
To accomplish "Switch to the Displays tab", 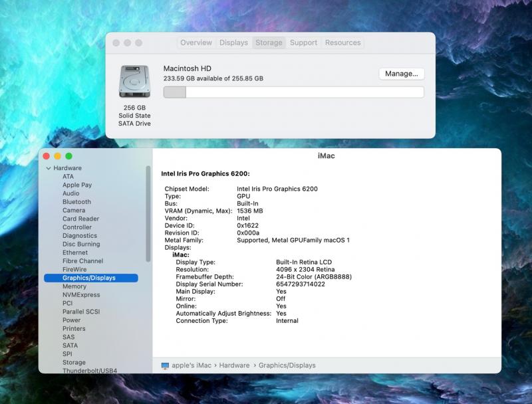I will pos(233,43).
